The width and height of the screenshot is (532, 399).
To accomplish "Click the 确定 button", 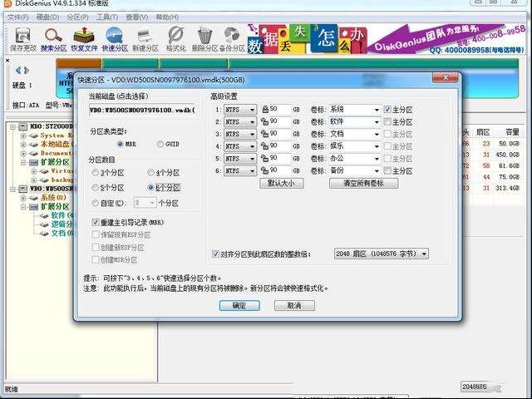I will coord(239,305).
